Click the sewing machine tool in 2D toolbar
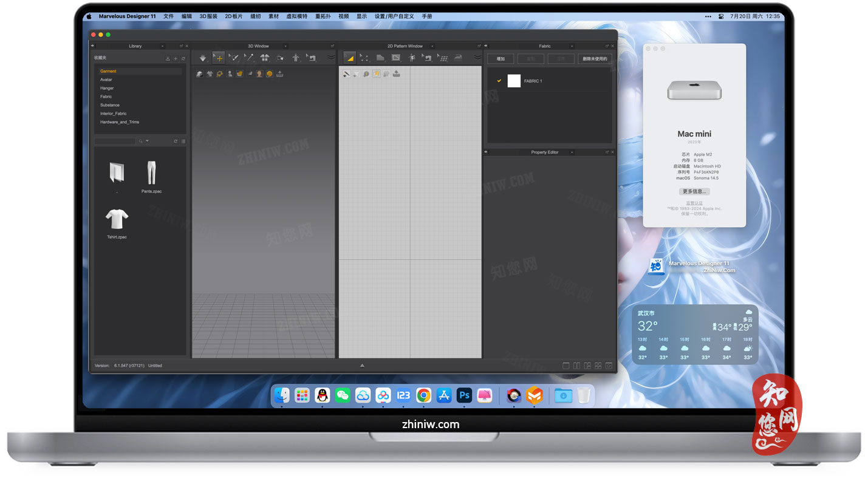868x484 pixels. pyautogui.click(x=428, y=58)
